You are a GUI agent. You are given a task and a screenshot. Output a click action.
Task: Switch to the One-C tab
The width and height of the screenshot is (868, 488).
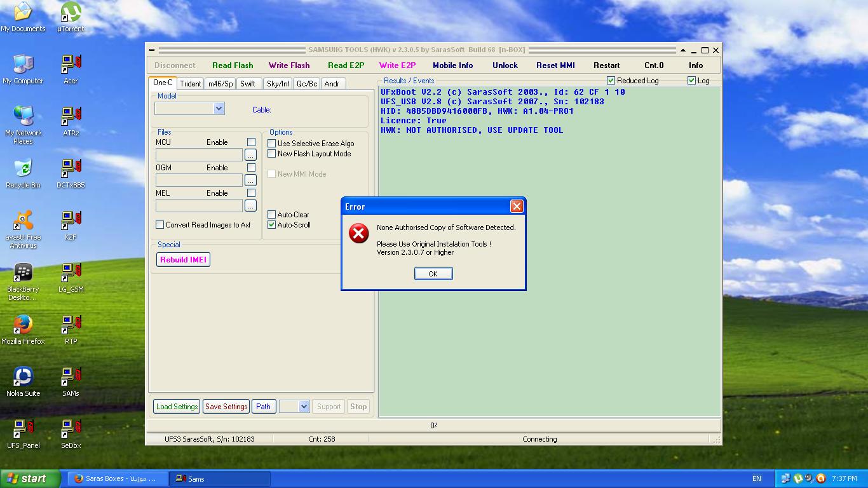[163, 83]
